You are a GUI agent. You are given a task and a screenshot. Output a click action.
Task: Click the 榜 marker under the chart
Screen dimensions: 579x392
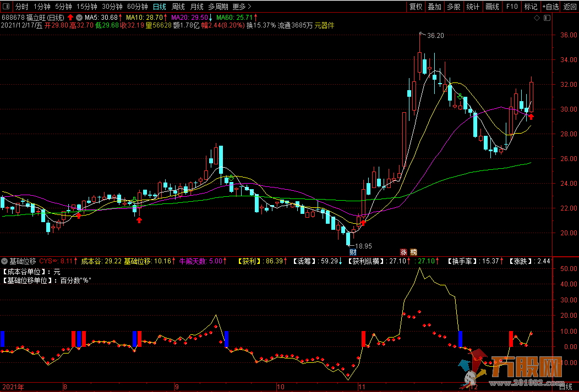(x=413, y=252)
